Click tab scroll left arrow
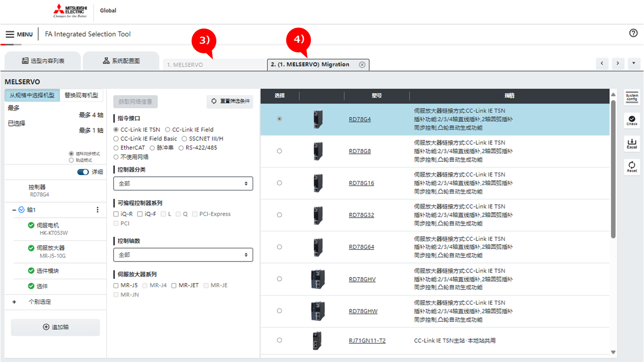The height and width of the screenshot is (362, 644). pyautogui.click(x=602, y=63)
